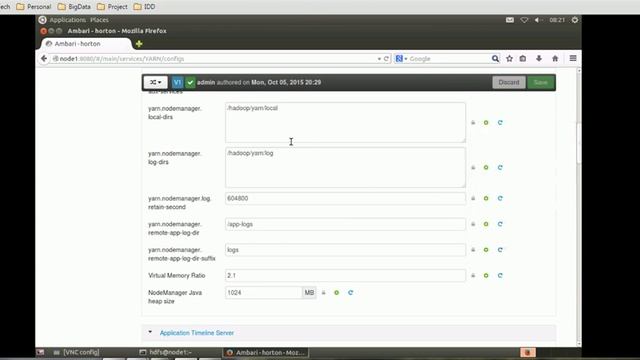Image resolution: width=640 pixels, height=360 pixels.
Task: Click the blue undo icon for NodeManager heap size
Action: click(350, 293)
